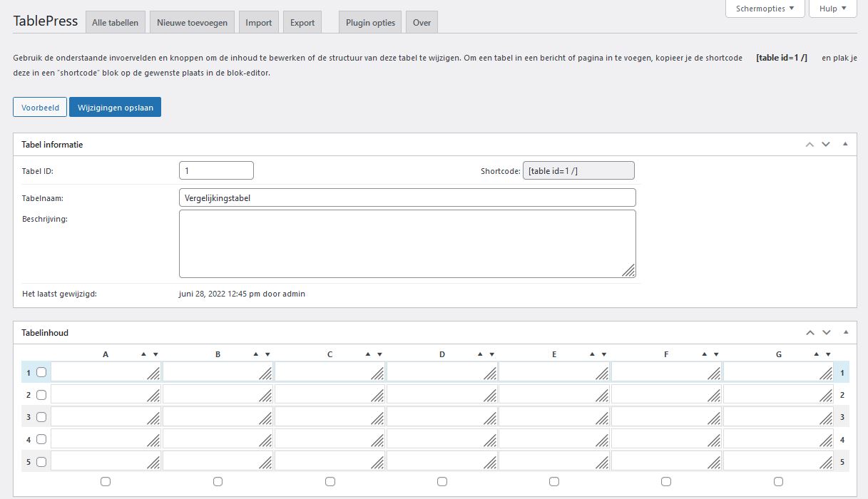Click the Wijzigingen opslaan button

point(115,108)
